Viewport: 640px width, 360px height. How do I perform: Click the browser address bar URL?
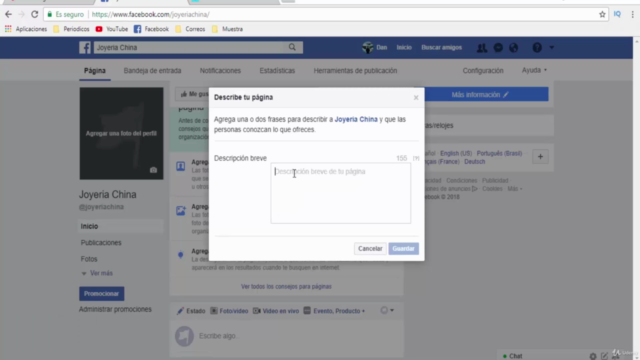click(150, 14)
